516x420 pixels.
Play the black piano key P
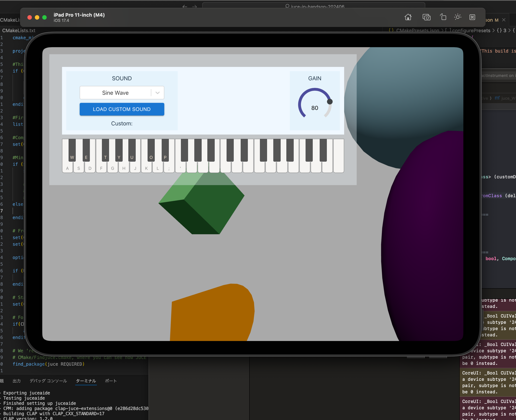click(x=165, y=150)
